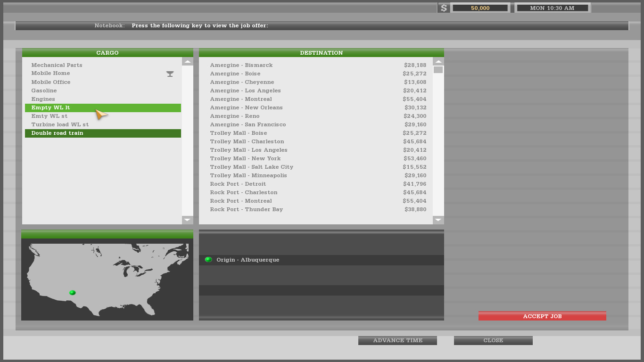Click the green origin dot beside Albuquerque
The width and height of the screenshot is (644, 362).
(208, 260)
